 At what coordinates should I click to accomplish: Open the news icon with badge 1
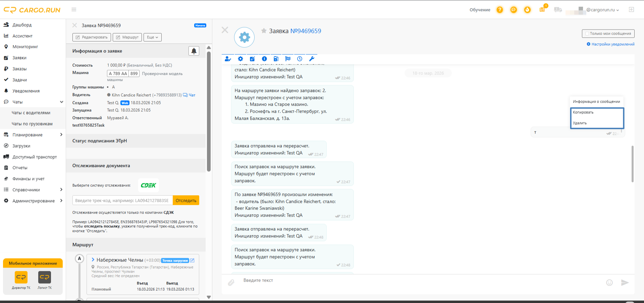542,9
